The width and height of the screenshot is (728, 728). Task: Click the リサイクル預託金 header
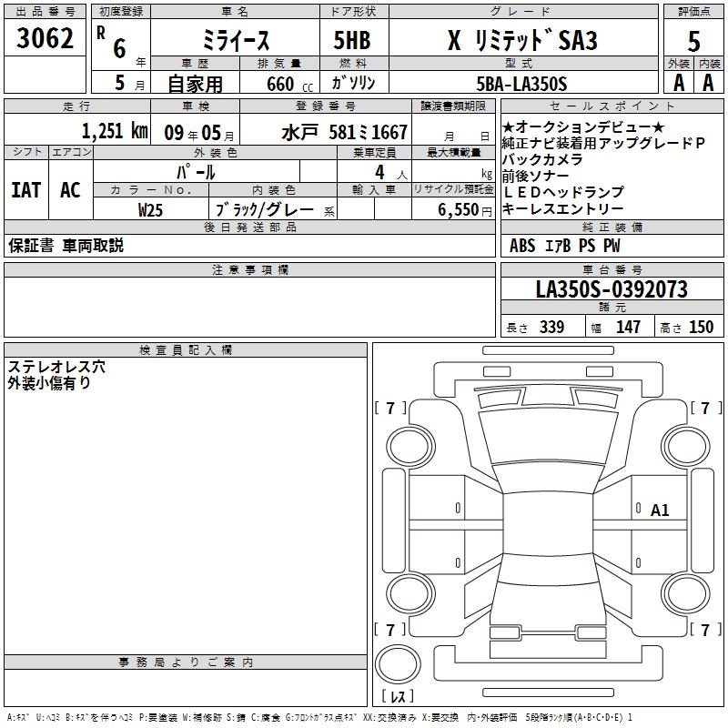tap(453, 189)
